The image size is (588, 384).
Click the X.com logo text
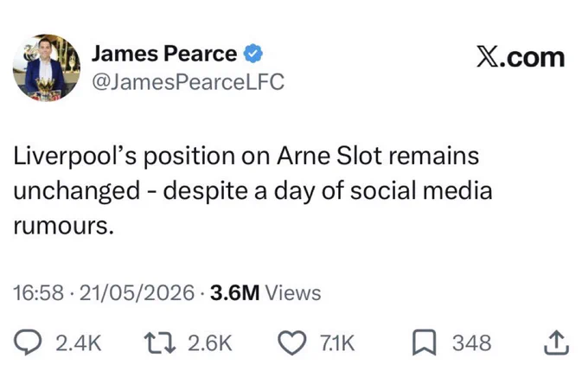pyautogui.click(x=521, y=57)
